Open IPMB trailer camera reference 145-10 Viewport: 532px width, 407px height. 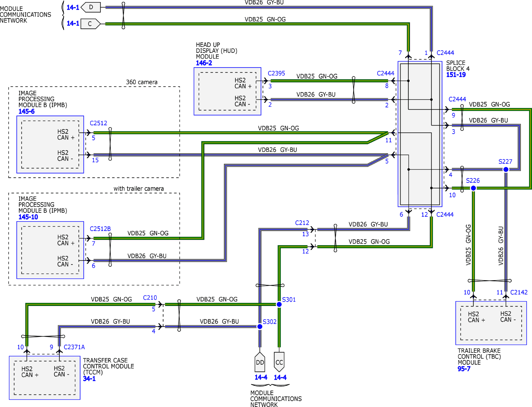pos(28,217)
